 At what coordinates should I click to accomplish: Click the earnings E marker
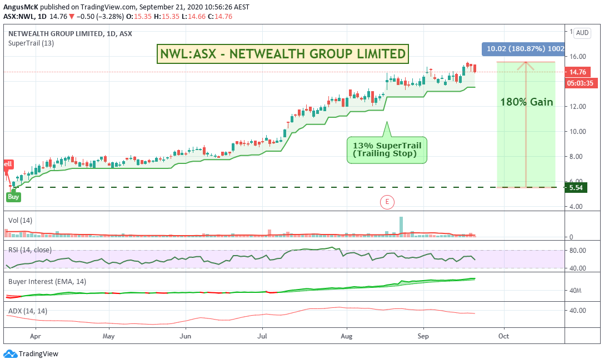coord(387,202)
